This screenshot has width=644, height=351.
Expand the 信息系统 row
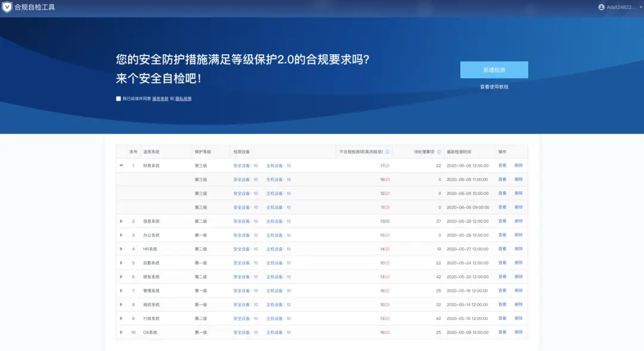click(121, 221)
